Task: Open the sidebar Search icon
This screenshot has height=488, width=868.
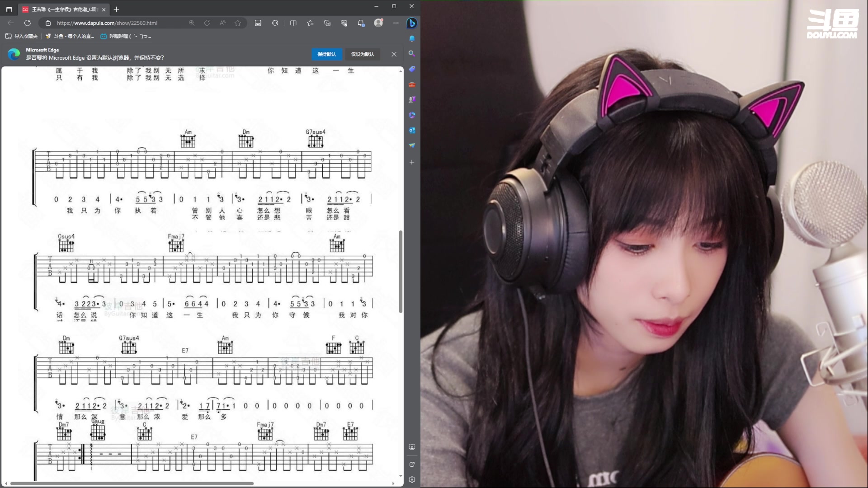Action: click(412, 53)
